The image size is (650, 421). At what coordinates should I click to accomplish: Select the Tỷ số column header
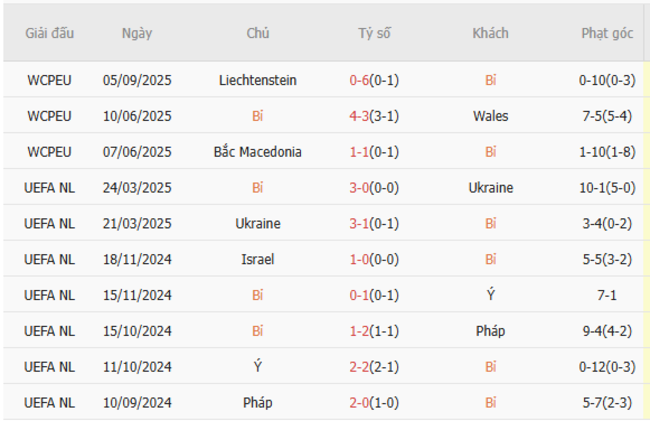pos(374,33)
